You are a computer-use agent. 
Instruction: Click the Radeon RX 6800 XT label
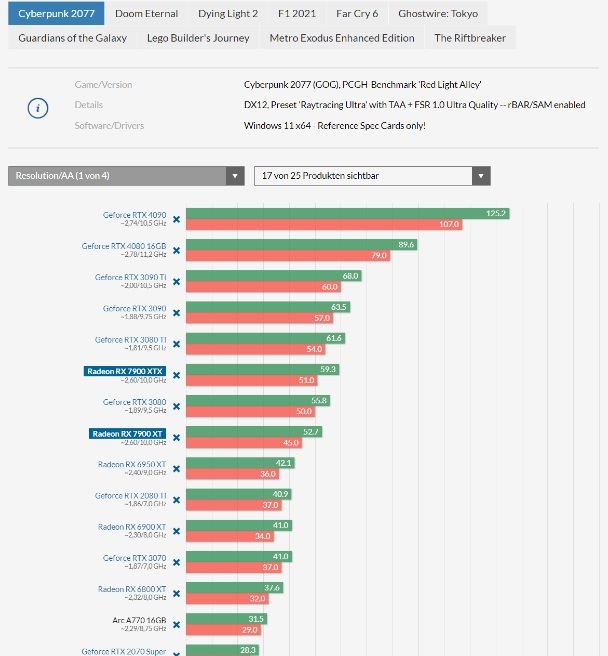click(x=132, y=589)
